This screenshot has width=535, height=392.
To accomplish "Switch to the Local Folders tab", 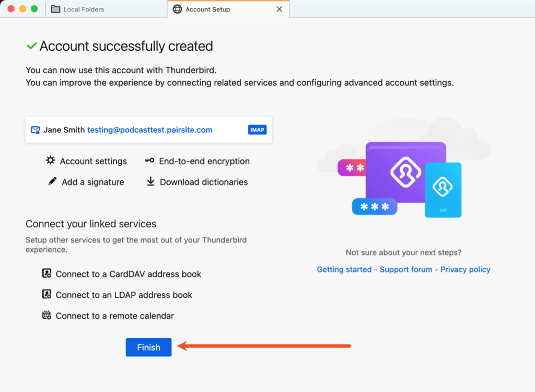I will pyautogui.click(x=107, y=9).
